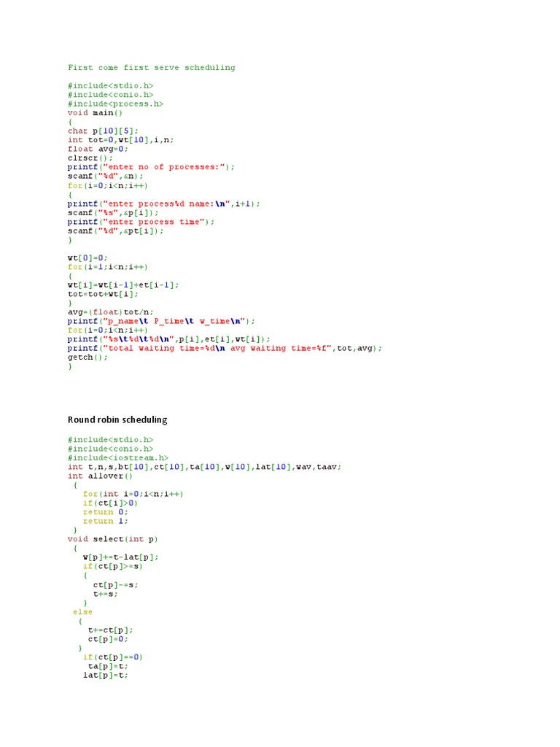Click the line 'int allover()'
Image resolution: width=560 pixels, height=747 pixels.
point(100,476)
